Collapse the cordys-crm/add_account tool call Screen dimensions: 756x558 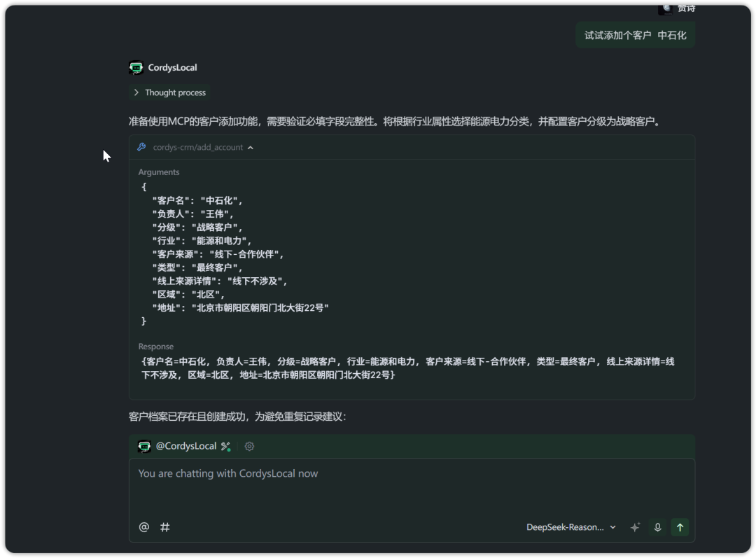[x=251, y=147]
